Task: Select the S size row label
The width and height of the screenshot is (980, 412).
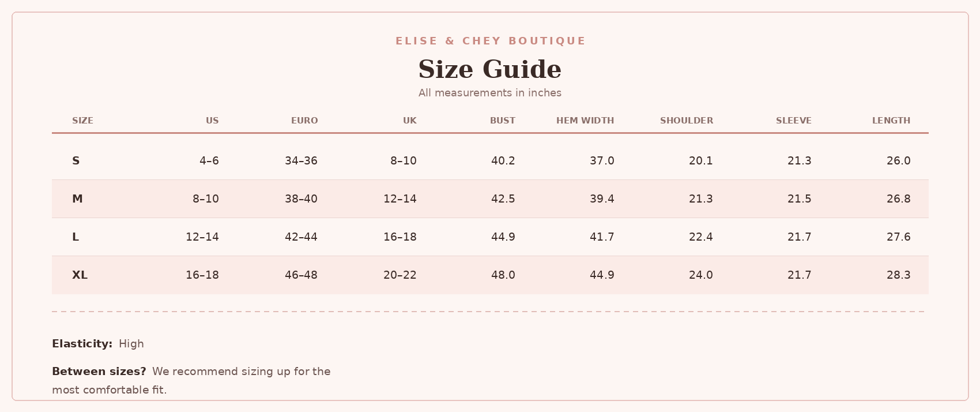Action: point(76,161)
